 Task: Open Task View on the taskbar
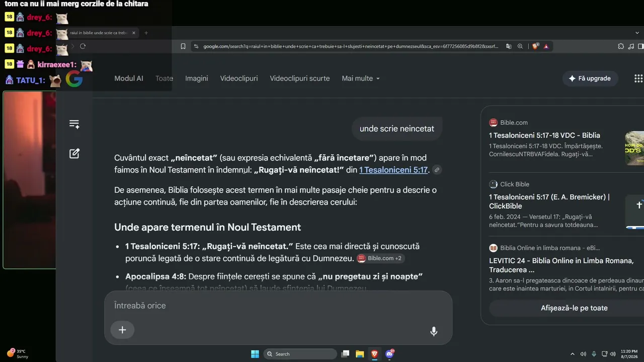pos(345,354)
